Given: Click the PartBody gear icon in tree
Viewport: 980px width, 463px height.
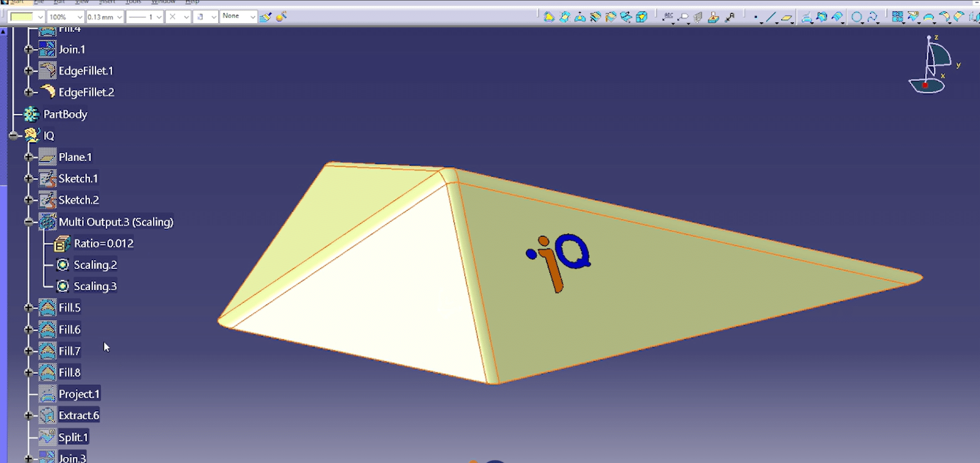Looking at the screenshot, I should [32, 114].
